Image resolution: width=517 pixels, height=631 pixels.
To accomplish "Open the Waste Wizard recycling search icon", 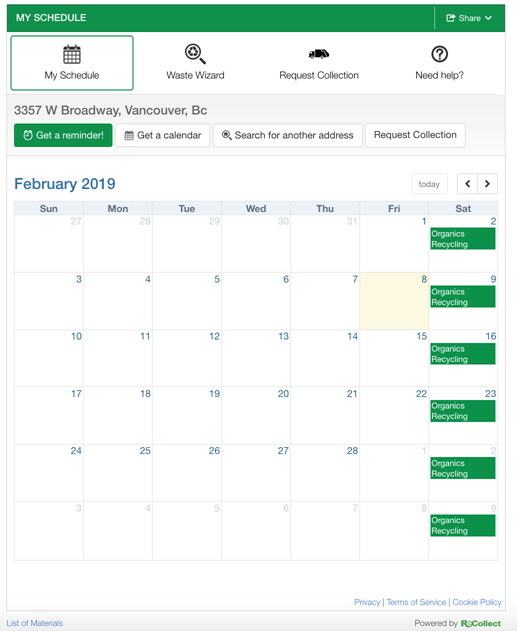I will (195, 54).
